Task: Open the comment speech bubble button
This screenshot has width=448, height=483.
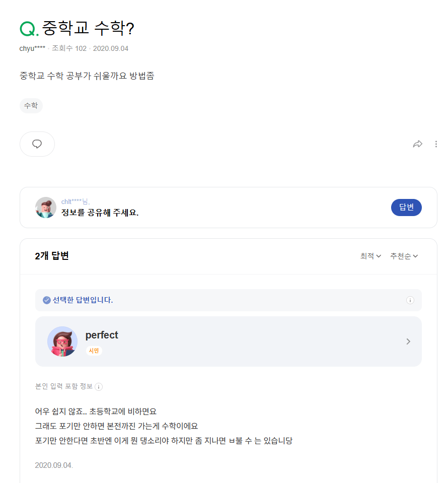Action: (x=37, y=144)
